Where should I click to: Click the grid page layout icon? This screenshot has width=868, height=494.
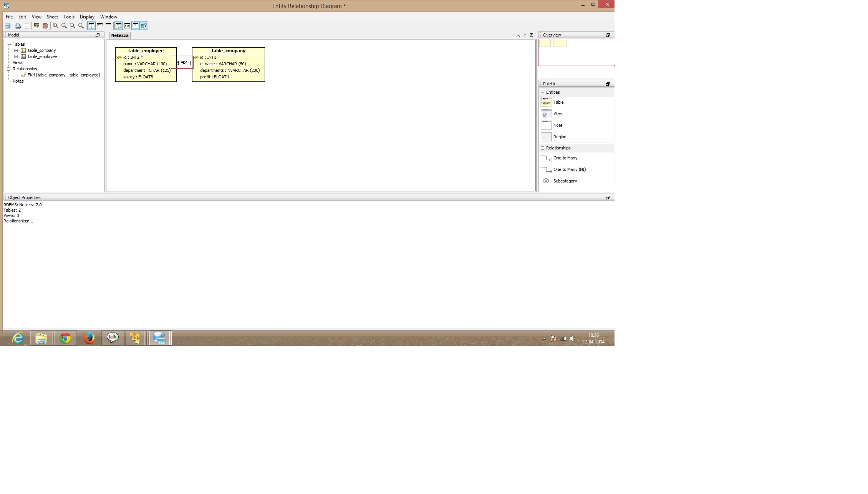tap(27, 26)
